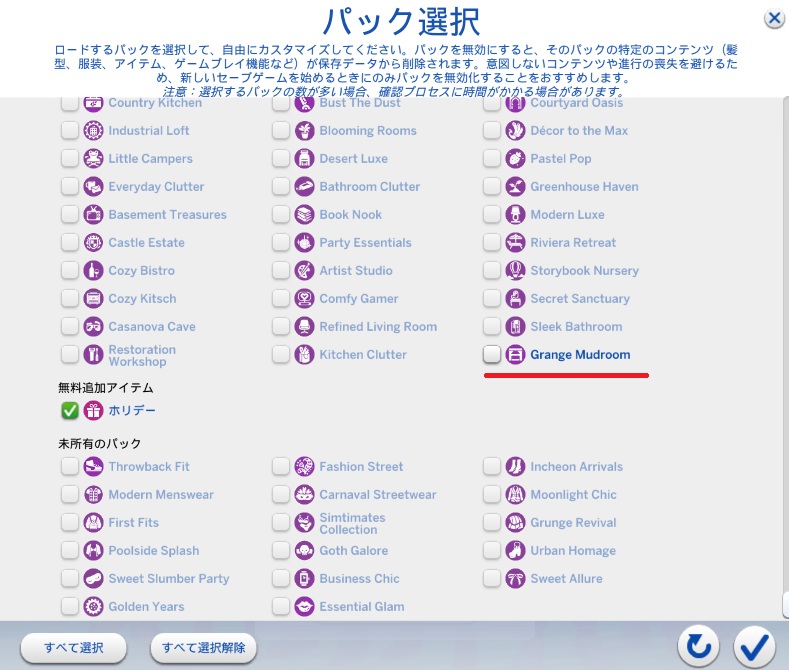The width and height of the screenshot is (789, 670).
Task: Click the Goth Galore skull icon
Action: (x=304, y=551)
